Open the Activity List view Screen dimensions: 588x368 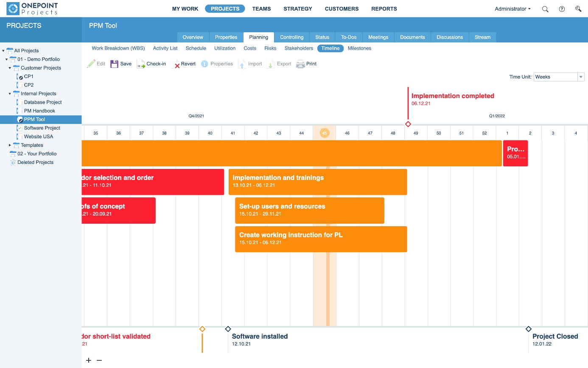[x=165, y=48]
